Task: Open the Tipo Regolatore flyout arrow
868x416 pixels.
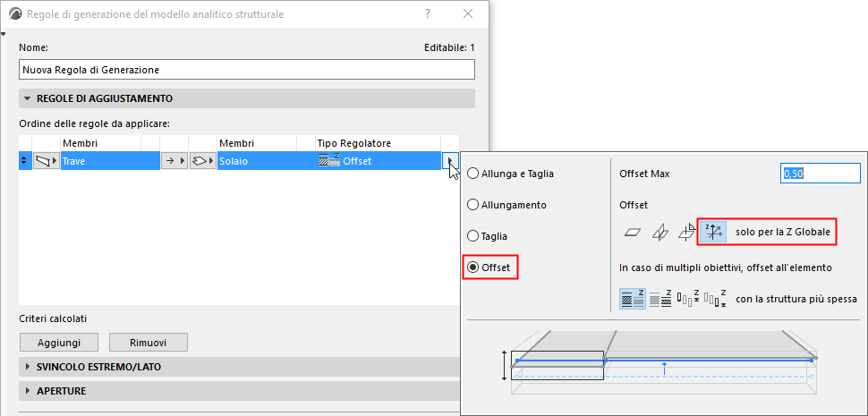Action: (x=451, y=161)
